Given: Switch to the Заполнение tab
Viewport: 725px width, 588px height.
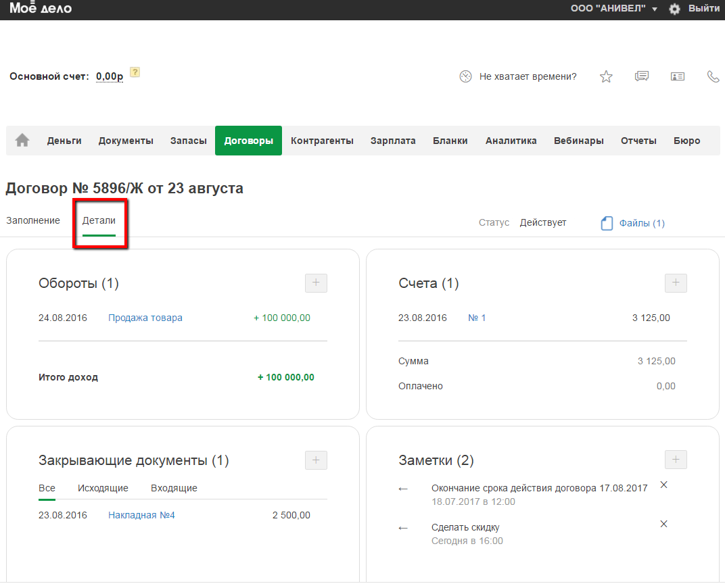Looking at the screenshot, I should pyautogui.click(x=33, y=220).
